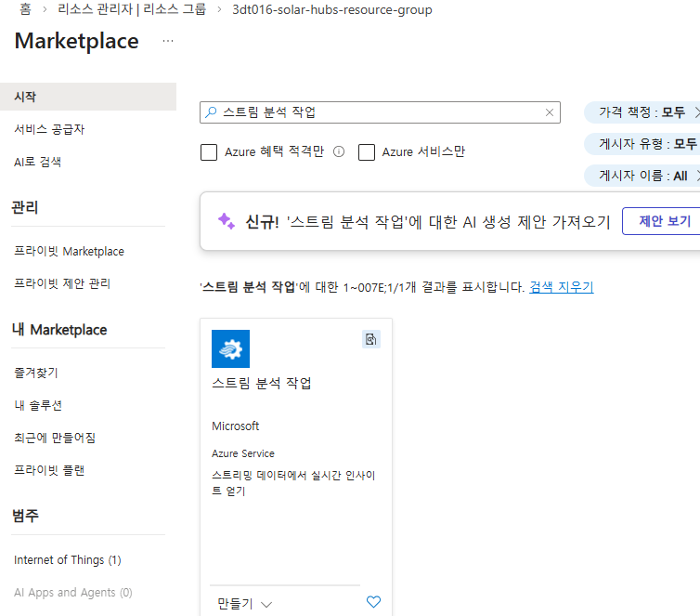Focus the Marketplace search input field

point(380,112)
